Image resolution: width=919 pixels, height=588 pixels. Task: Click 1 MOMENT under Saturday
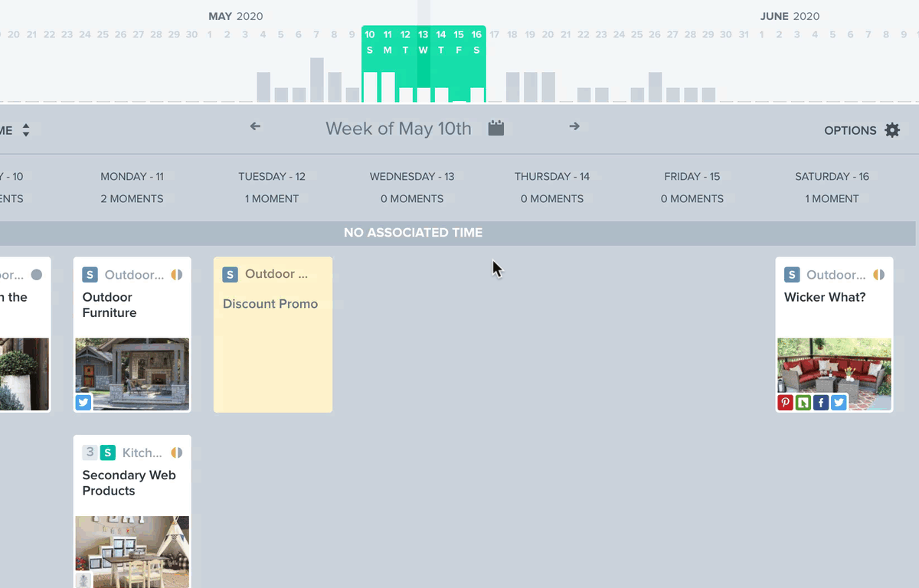click(832, 199)
